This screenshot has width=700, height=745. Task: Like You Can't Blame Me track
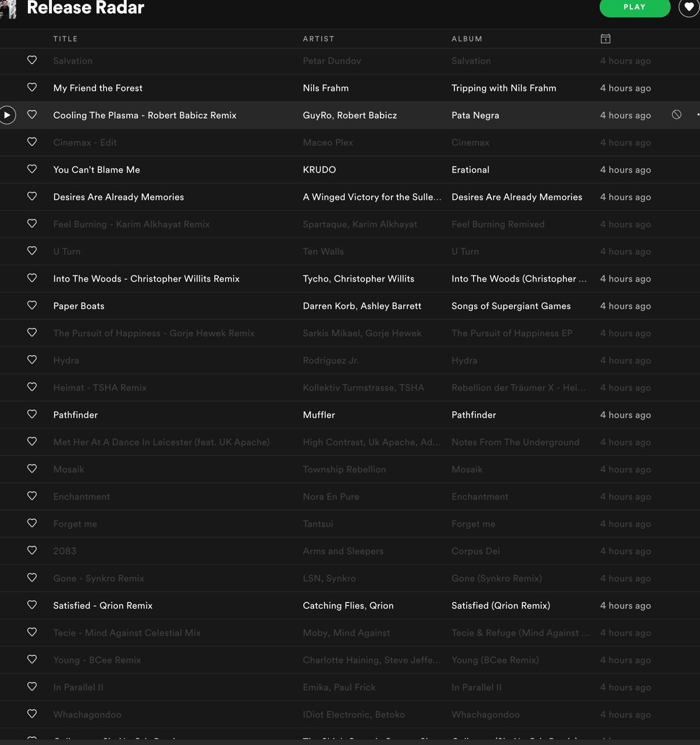point(32,169)
